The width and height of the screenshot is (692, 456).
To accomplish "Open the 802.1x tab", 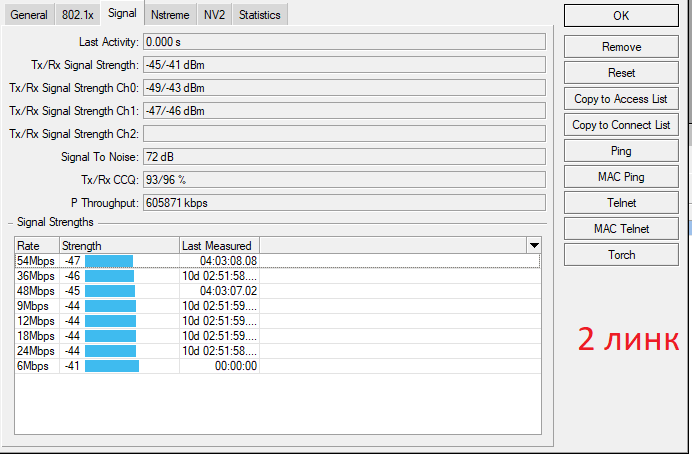I will [78, 14].
